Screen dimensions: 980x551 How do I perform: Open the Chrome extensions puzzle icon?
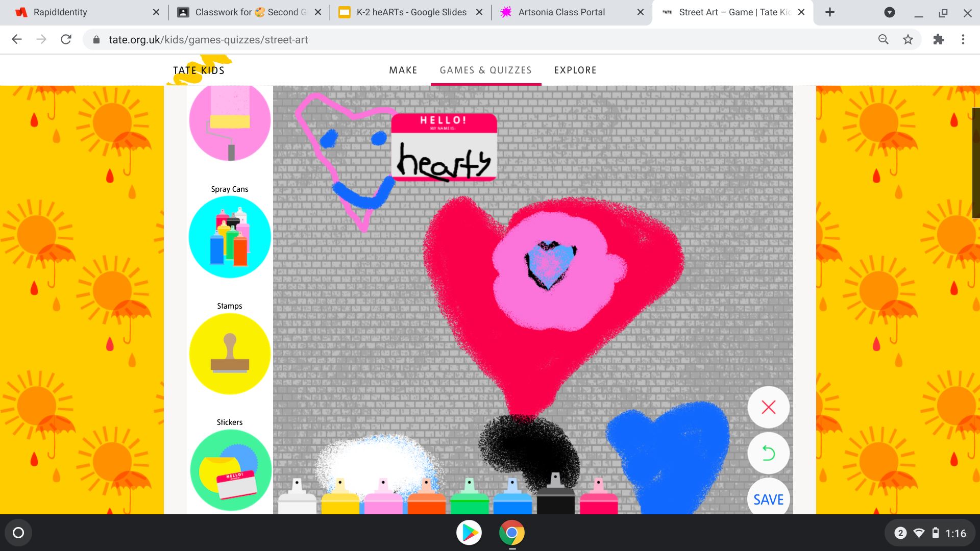point(938,40)
